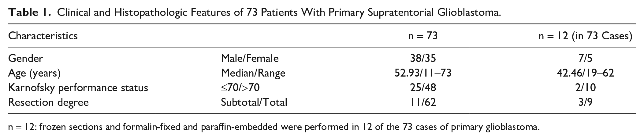Click the n = 73 column header
Image resolution: width=644 pixels, height=140 pixels.
423,36
